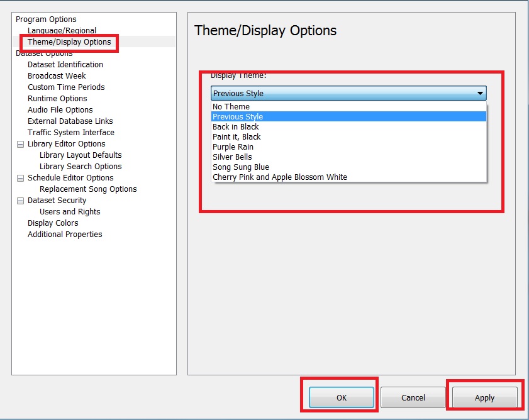This screenshot has height=420, width=529.
Task: Pick the Song Sung Blue theme
Action: point(241,167)
